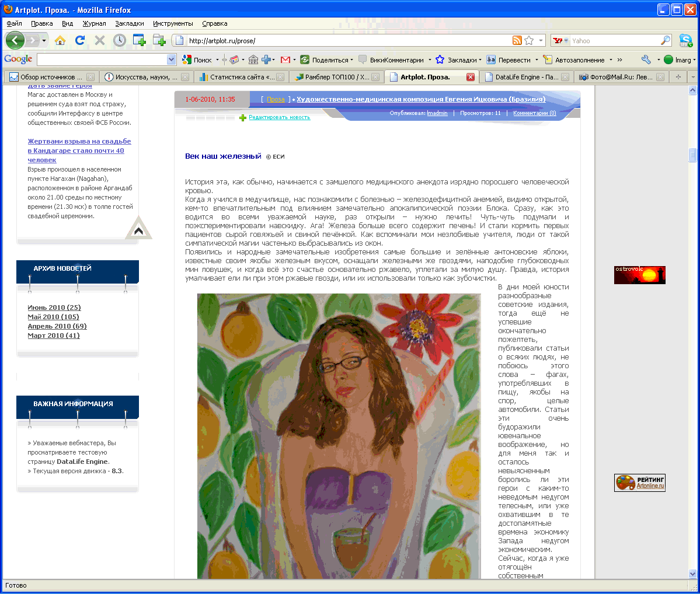The height and width of the screenshot is (594, 700).
Task: Click the Поиск search button
Action: tap(197, 60)
